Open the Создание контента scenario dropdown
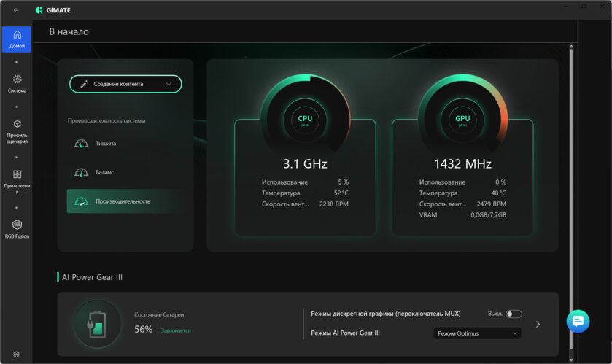Image resolution: width=612 pixels, height=364 pixels. point(125,84)
